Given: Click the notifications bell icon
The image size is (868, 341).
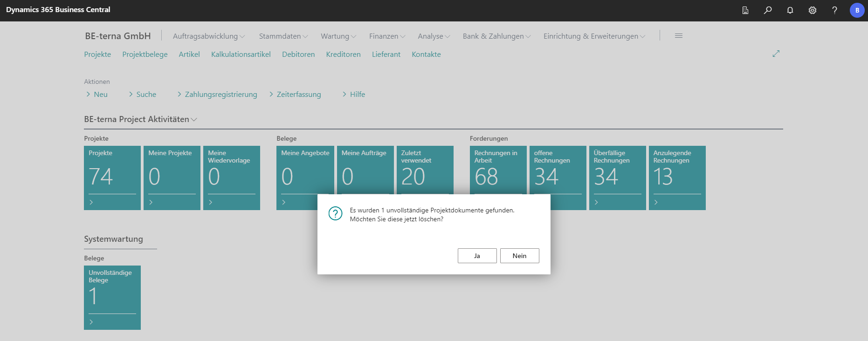Looking at the screenshot, I should point(790,10).
